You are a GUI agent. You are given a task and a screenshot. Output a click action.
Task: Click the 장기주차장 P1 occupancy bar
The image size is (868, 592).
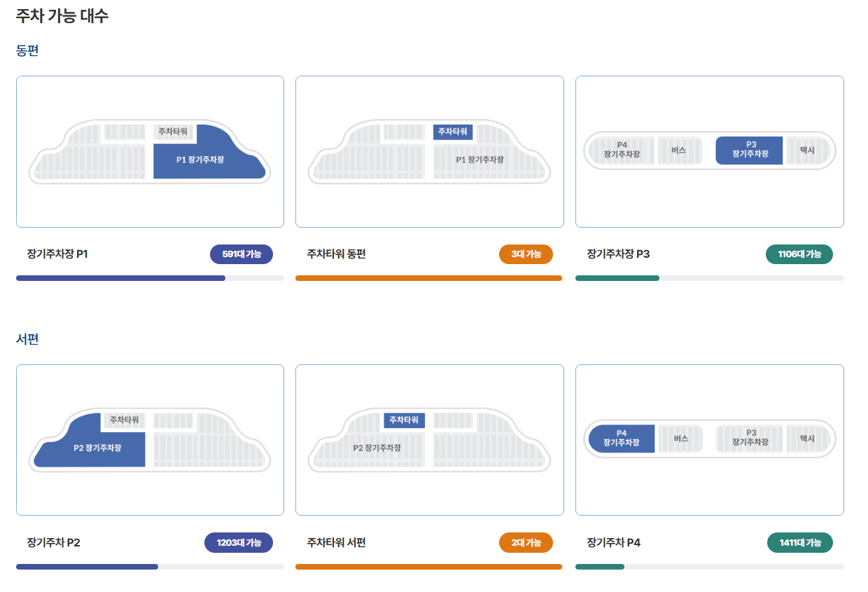click(150, 278)
